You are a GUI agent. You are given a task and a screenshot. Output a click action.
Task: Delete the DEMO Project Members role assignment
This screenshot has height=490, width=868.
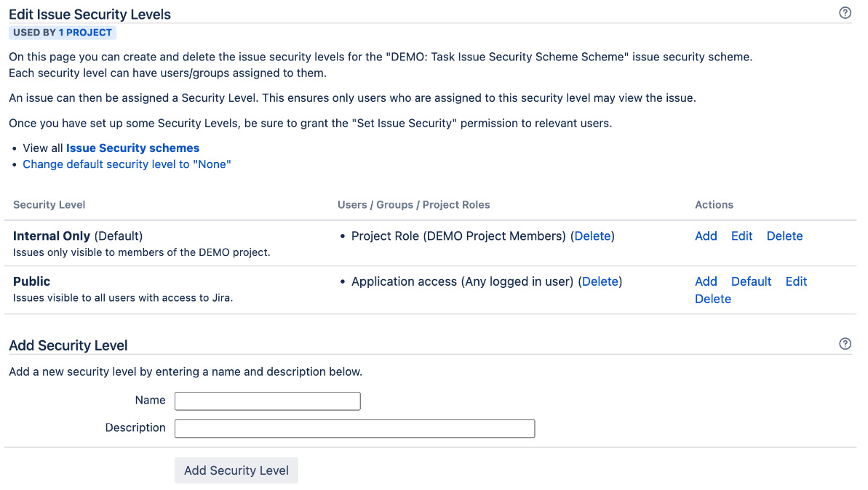(x=592, y=236)
